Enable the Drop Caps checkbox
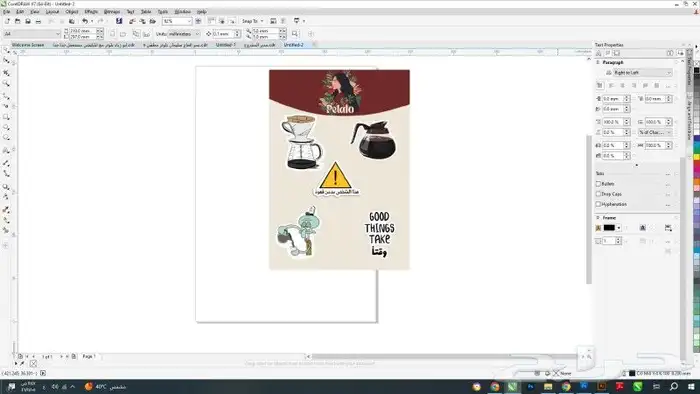 598,194
